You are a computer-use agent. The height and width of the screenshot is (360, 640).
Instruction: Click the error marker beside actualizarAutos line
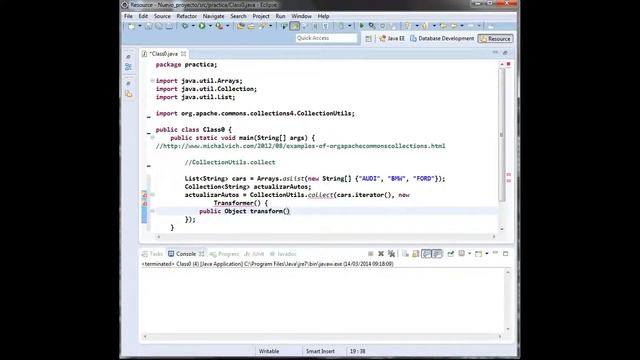point(144,195)
